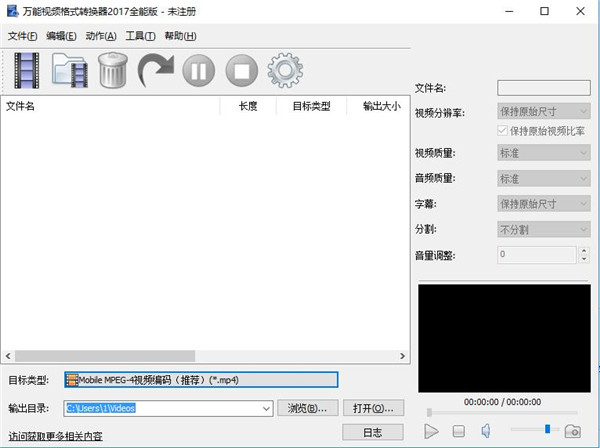Image resolution: width=600 pixels, height=448 pixels.
Task: Open settings via the gear icon
Action: pos(285,71)
